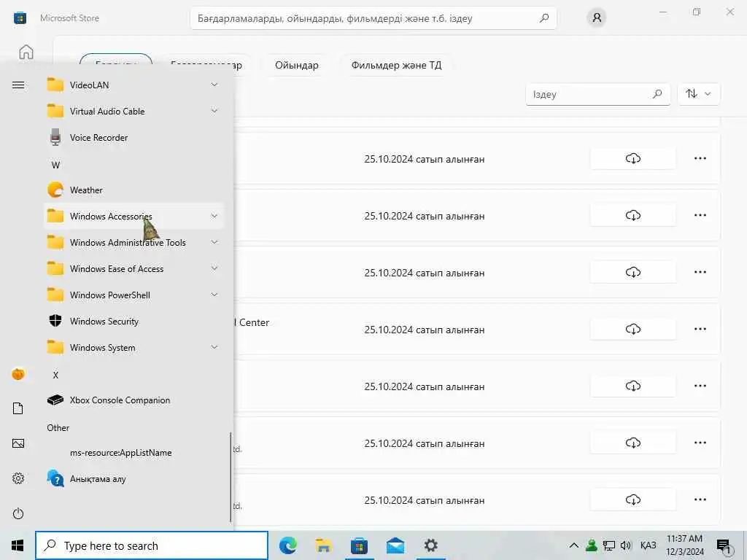Viewport: 747px width, 560px height.
Task: Expand Windows Ease of Access chevron
Action: tap(214, 268)
